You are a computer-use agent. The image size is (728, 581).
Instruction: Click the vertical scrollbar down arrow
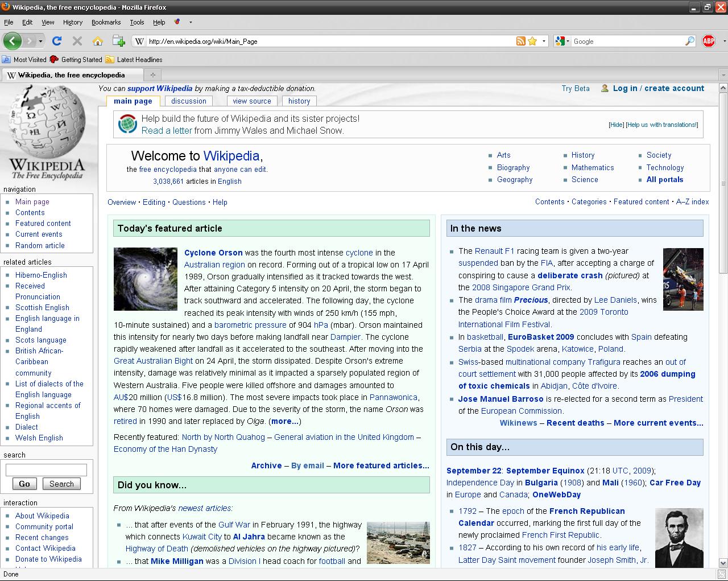point(723,562)
